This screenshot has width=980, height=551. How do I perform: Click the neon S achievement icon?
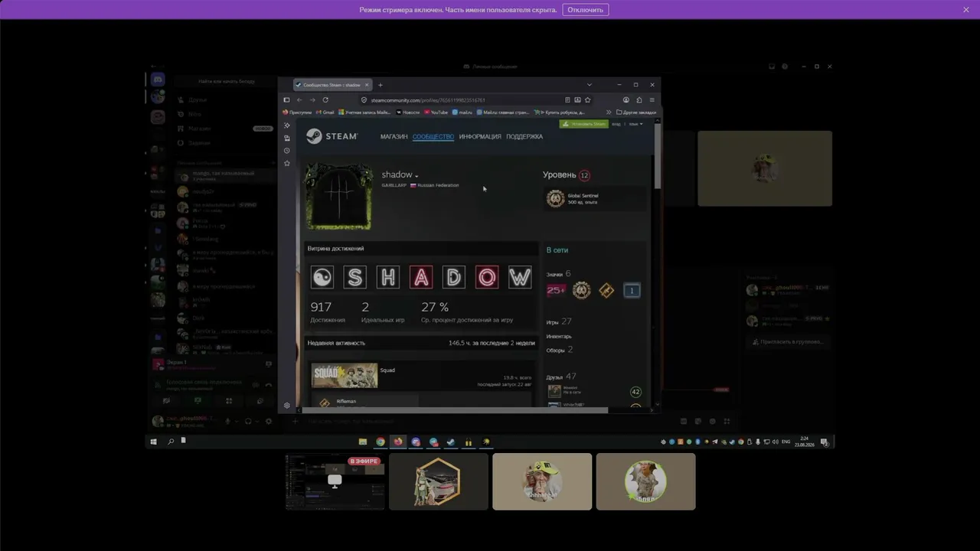coord(354,277)
